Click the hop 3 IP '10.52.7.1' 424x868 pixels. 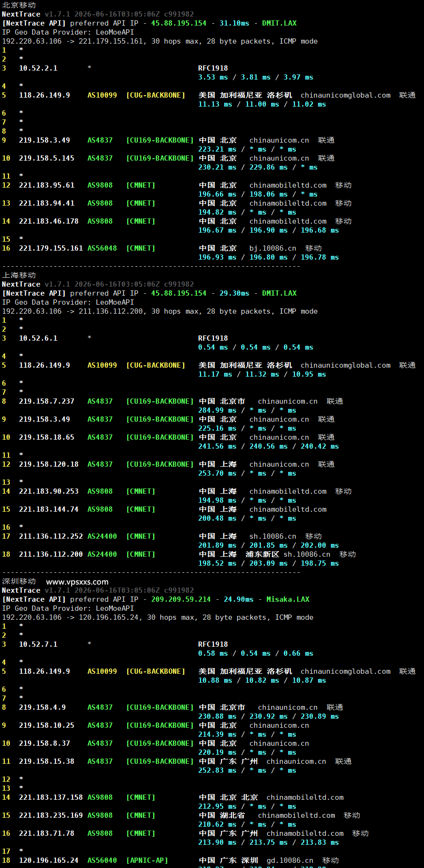coord(38,644)
